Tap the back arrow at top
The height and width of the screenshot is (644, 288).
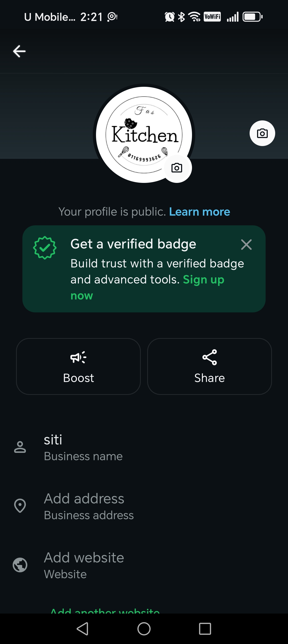click(x=19, y=51)
